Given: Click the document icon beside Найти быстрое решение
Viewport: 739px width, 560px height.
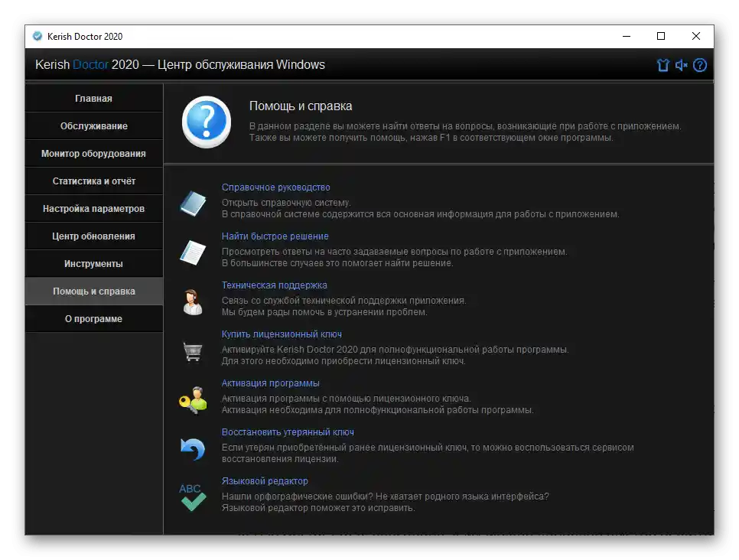Looking at the screenshot, I should tap(193, 252).
